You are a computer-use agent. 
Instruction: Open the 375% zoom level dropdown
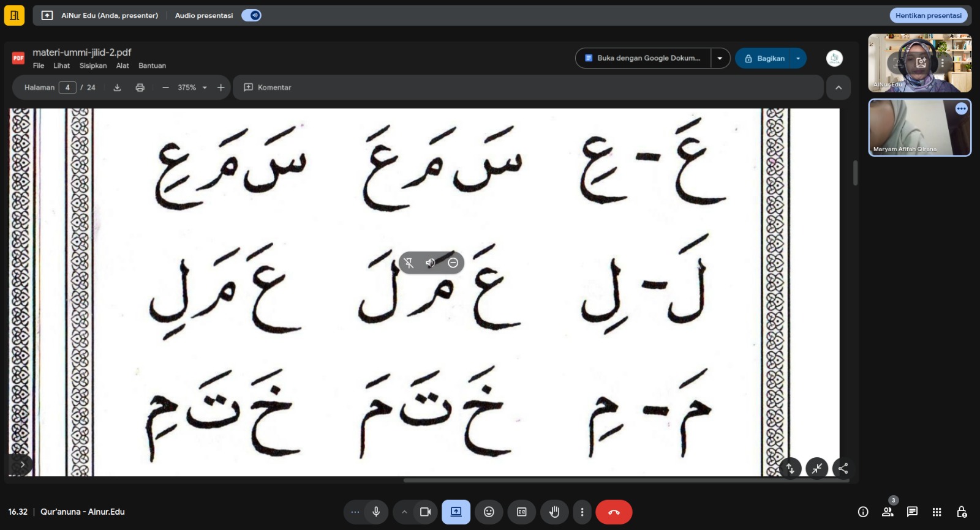[x=205, y=88]
